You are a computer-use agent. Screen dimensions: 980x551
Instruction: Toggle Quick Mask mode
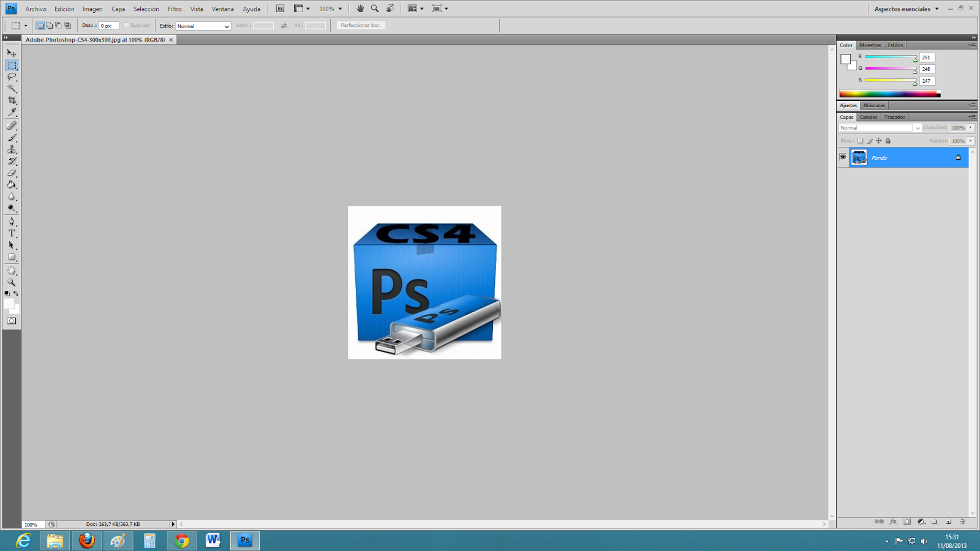click(12, 321)
